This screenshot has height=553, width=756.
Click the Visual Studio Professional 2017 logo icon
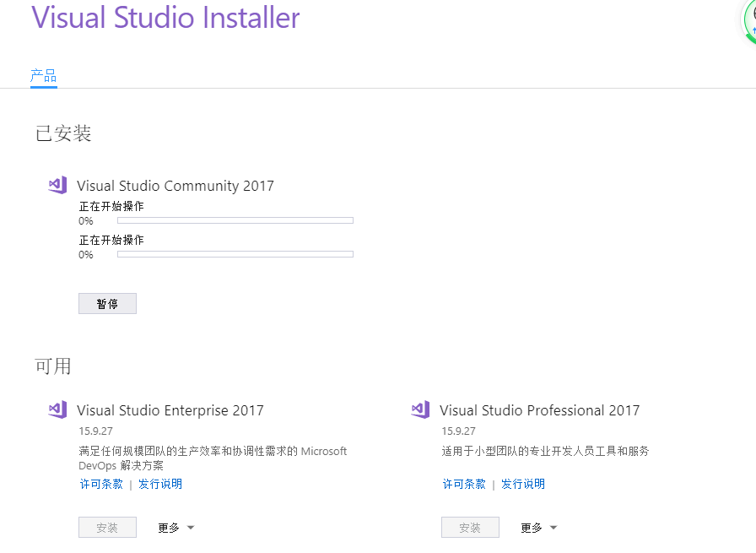420,409
